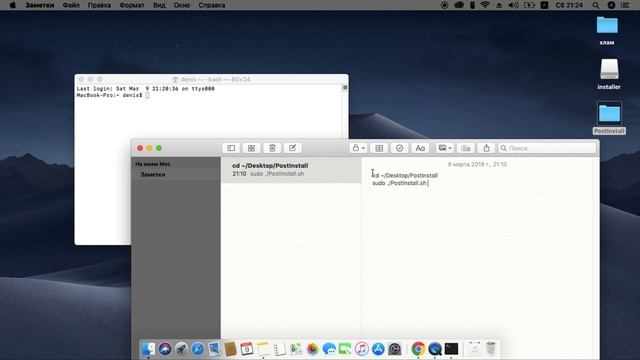This screenshot has width=640, height=360.
Task: Open Reminders from the Dock
Action: pos(280,349)
